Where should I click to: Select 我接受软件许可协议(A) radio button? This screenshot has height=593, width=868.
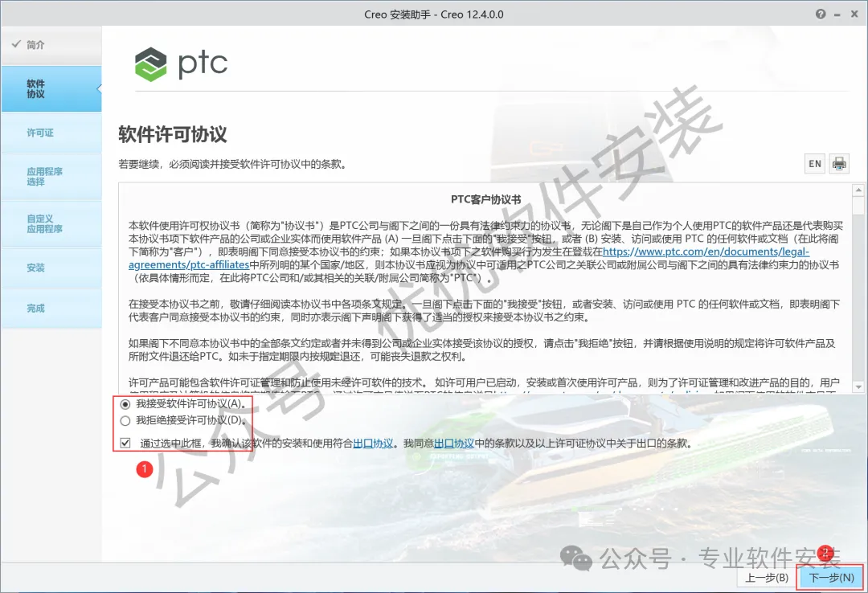coord(125,404)
